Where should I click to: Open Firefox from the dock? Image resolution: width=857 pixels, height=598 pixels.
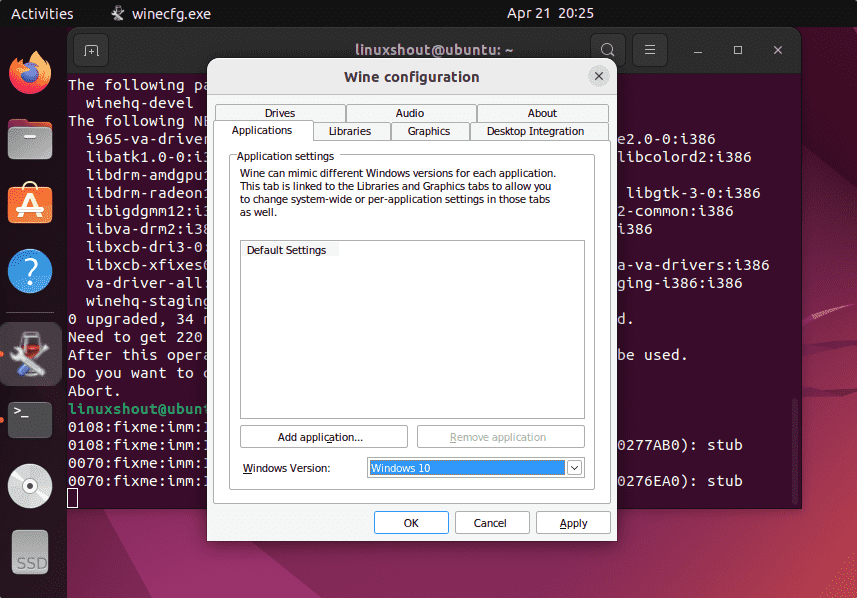click(x=30, y=72)
